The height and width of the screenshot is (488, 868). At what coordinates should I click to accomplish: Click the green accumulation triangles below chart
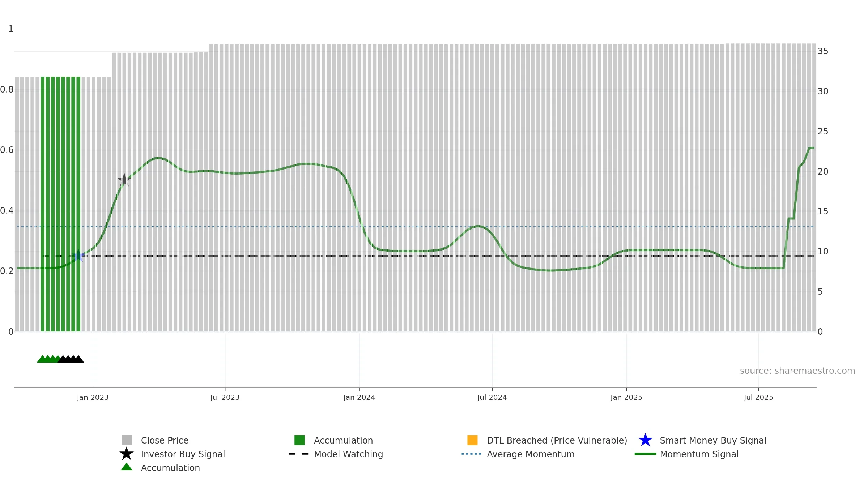pos(48,359)
